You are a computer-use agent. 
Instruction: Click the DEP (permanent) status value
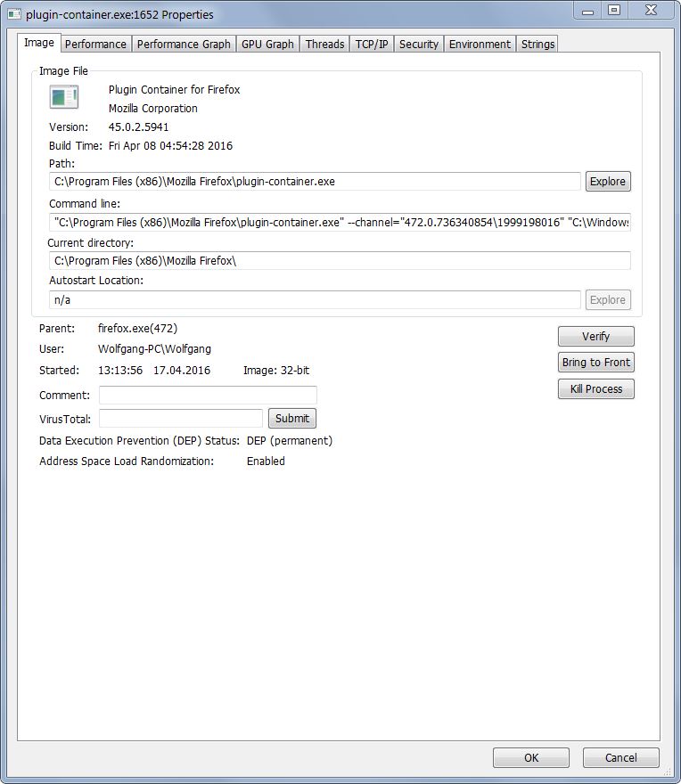[x=289, y=441]
